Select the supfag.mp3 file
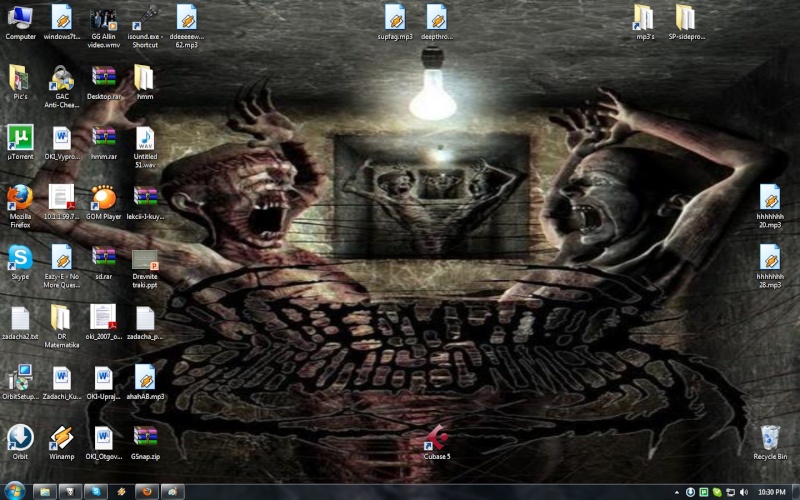 [395, 23]
